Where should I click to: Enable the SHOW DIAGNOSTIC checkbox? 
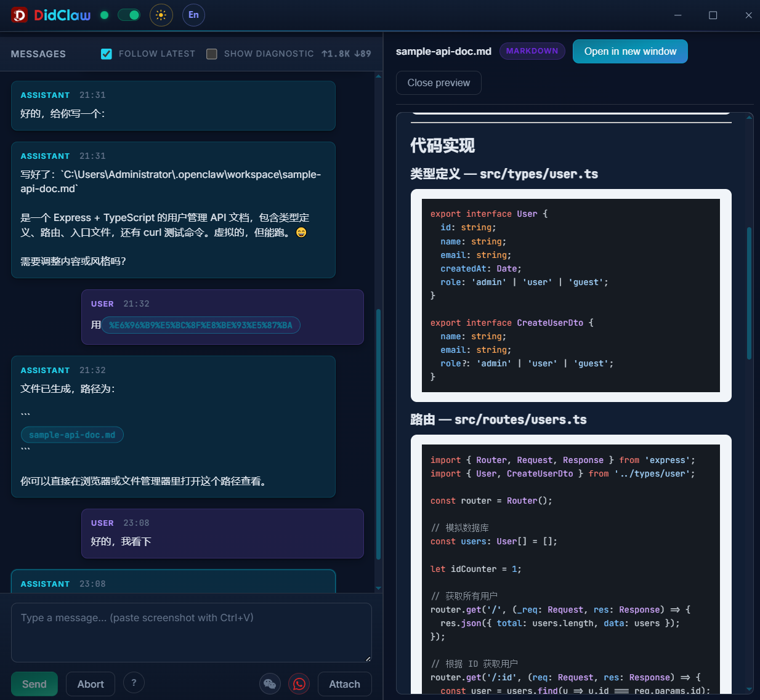point(211,54)
